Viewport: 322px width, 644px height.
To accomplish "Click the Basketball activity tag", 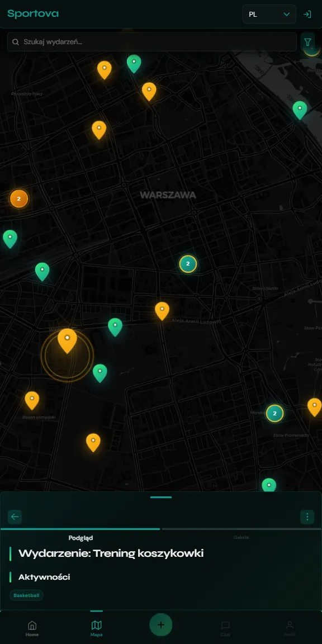I will click(26, 595).
